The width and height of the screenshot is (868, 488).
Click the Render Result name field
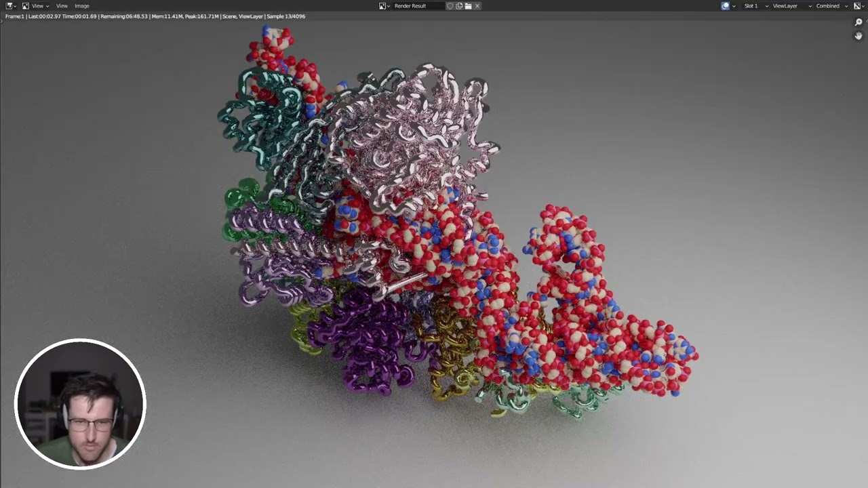tap(418, 5)
